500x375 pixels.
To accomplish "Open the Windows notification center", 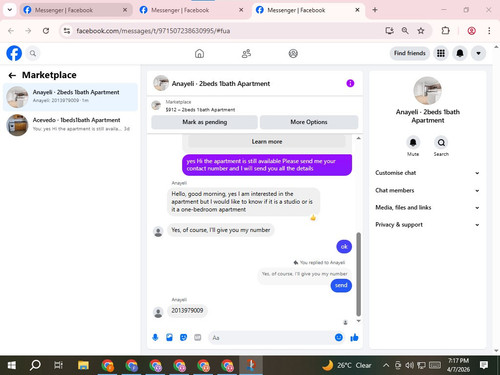I will coord(484,365).
